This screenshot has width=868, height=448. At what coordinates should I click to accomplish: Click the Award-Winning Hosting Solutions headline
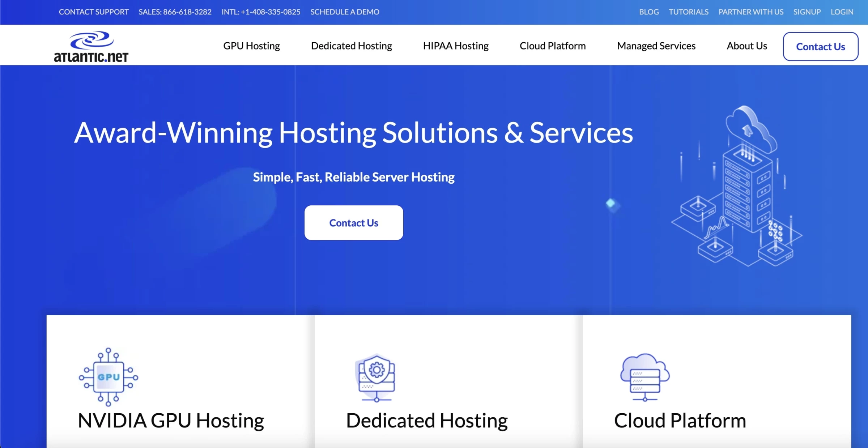[353, 133]
